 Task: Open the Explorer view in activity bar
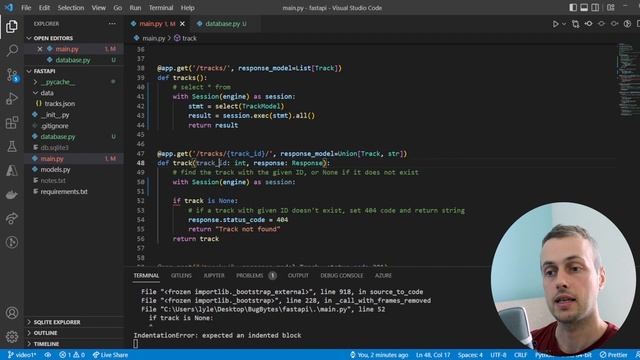coord(12,27)
